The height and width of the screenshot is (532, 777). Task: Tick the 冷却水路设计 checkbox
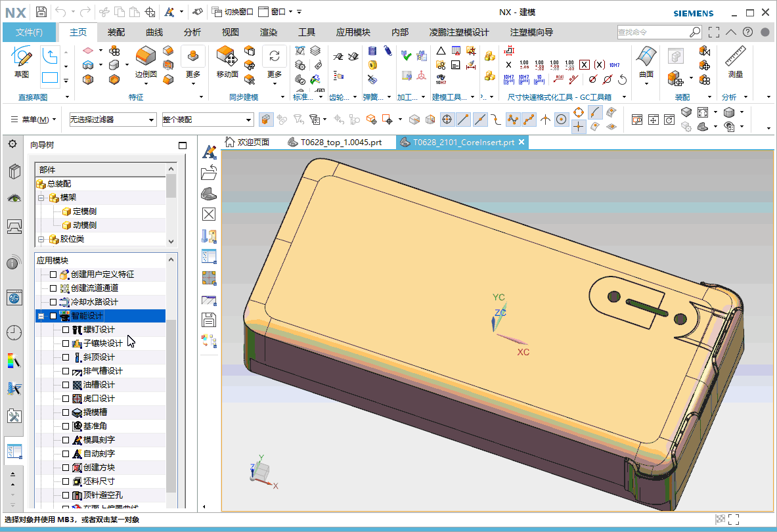(54, 302)
